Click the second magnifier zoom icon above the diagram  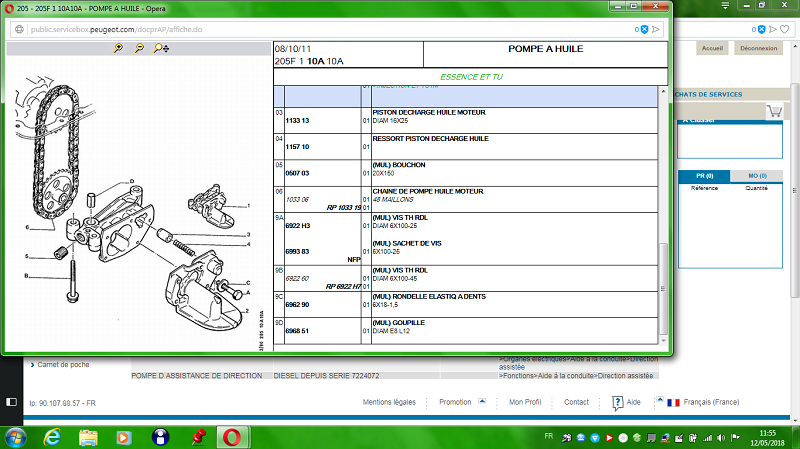click(x=139, y=48)
